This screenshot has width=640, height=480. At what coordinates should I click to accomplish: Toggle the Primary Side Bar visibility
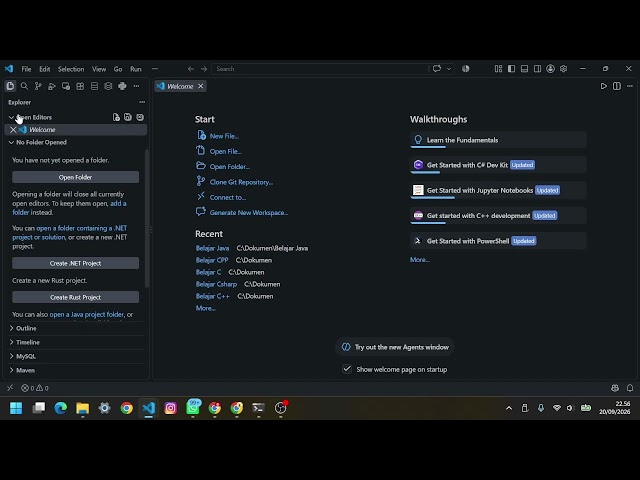click(511, 69)
